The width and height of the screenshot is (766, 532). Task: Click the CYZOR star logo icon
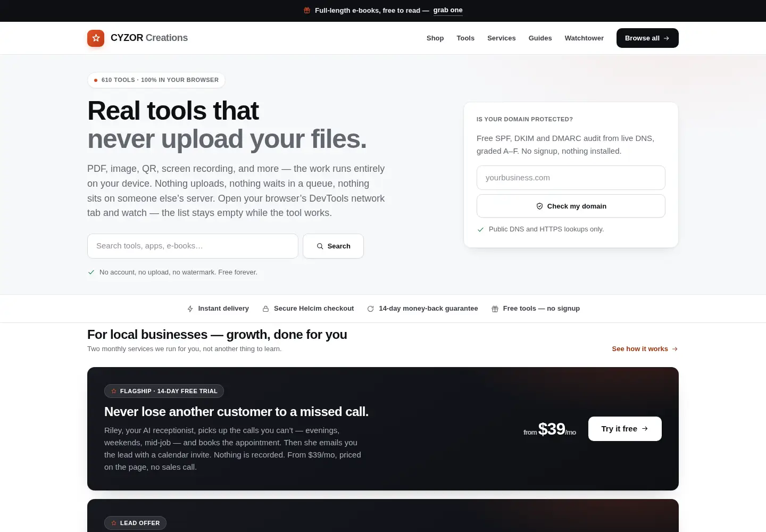(96, 38)
